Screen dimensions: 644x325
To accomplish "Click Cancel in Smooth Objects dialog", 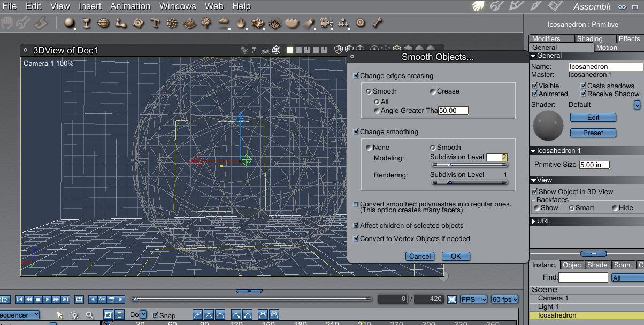I will point(420,257).
